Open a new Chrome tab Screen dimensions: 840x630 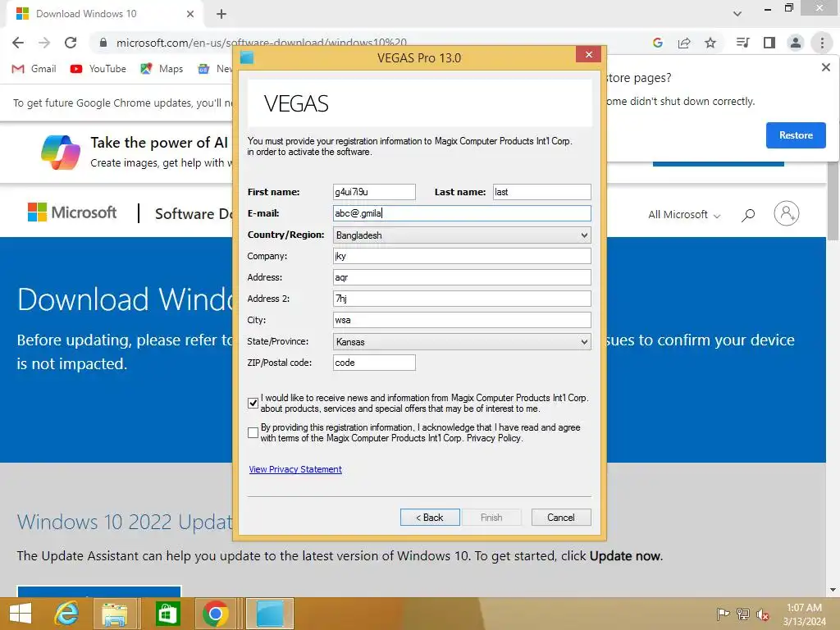point(221,14)
